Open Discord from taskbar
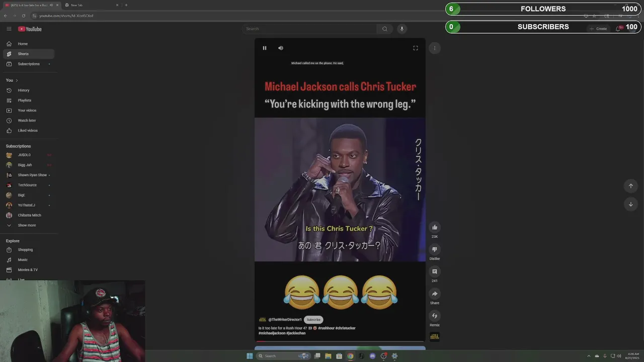This screenshot has width=644, height=362. 372,356
